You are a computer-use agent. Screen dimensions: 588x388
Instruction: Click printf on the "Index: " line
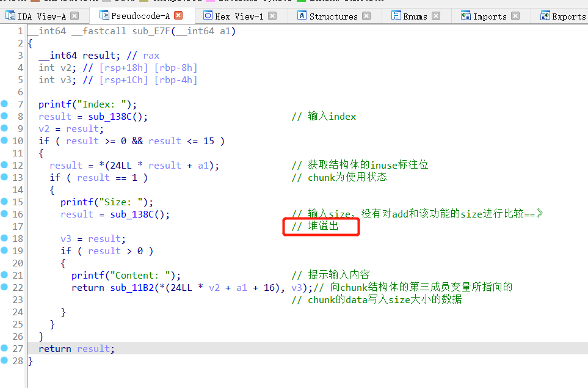pos(55,104)
